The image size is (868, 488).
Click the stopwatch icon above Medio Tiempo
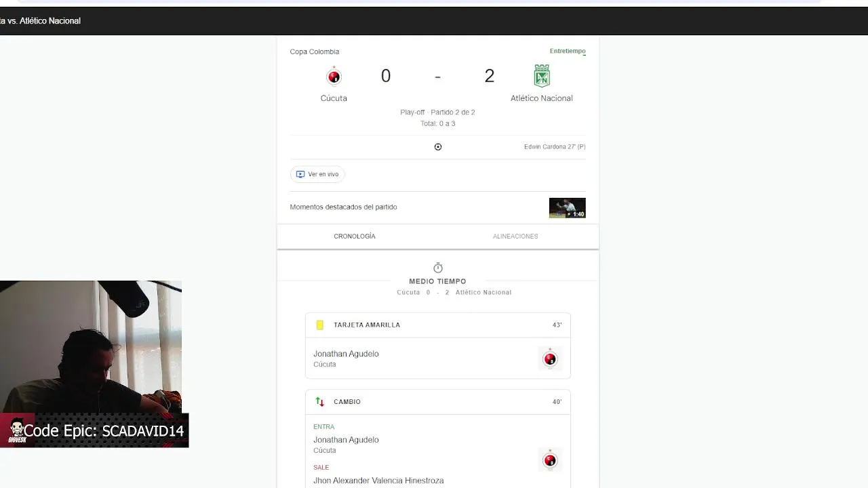(x=438, y=268)
